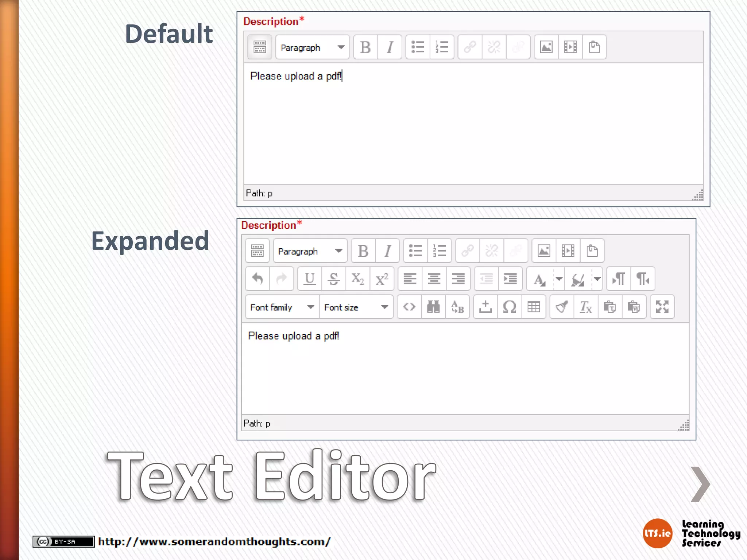Image resolution: width=747 pixels, height=560 pixels.
Task: Click Find binoculars icon
Action: 433,307
